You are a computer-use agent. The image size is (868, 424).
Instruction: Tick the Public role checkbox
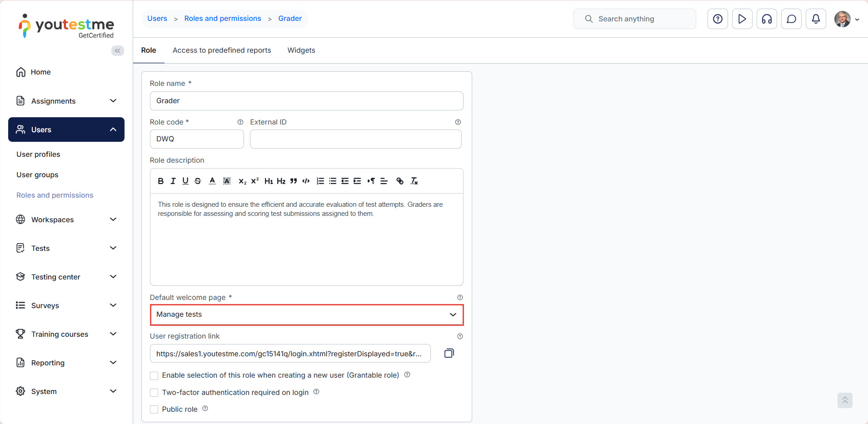(x=155, y=409)
